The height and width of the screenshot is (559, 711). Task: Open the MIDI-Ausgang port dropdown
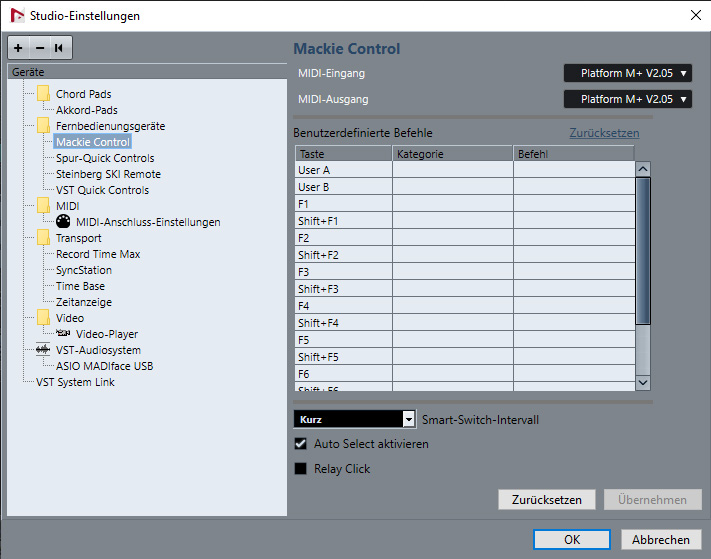[x=627, y=99]
